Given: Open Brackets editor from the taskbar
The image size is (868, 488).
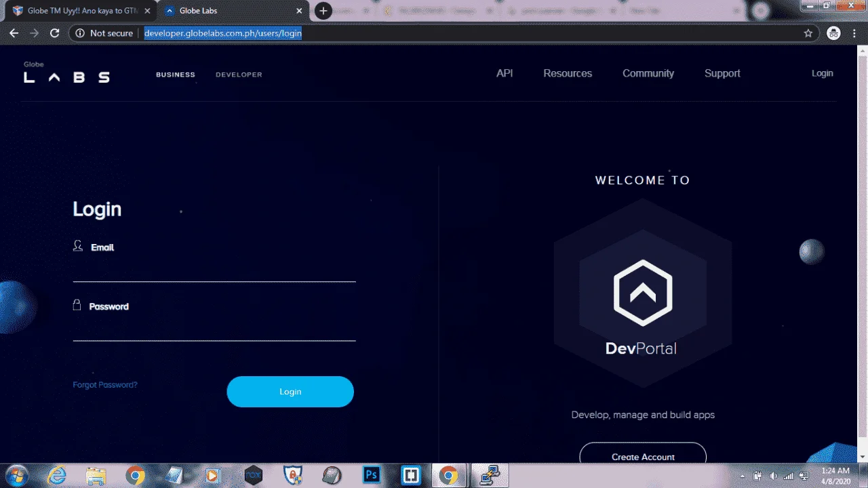Looking at the screenshot, I should pyautogui.click(x=410, y=476).
